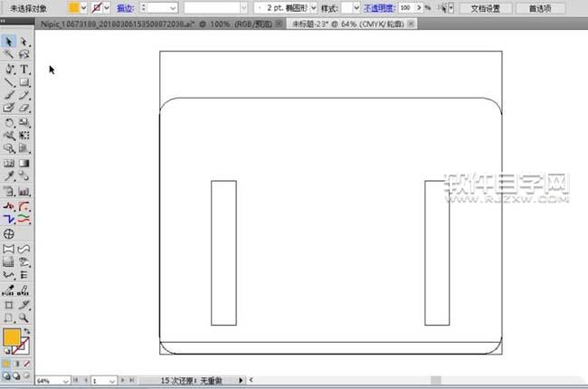The height and width of the screenshot is (389, 588).
Task: Switch to Gradient fill mode button
Action: click(16, 364)
